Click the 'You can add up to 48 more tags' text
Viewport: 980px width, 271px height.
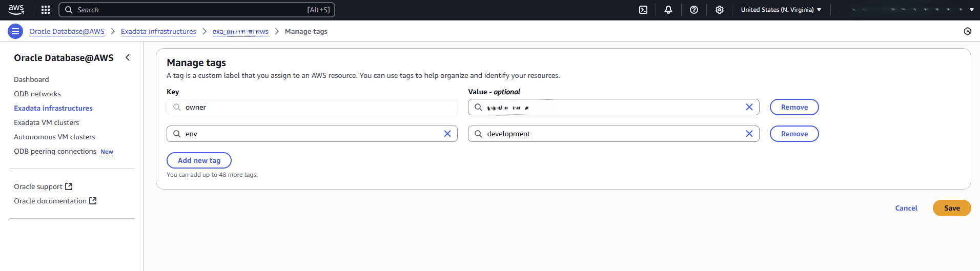pos(212,175)
